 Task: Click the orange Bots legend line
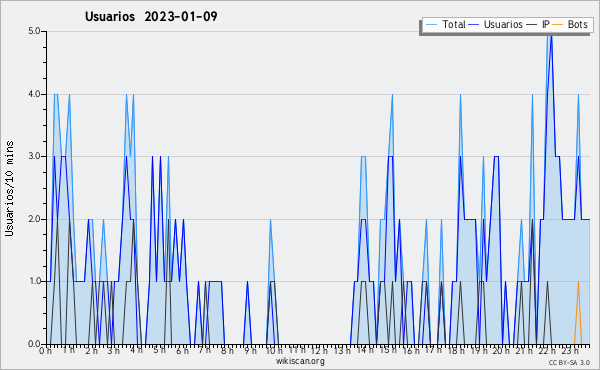tap(558, 25)
